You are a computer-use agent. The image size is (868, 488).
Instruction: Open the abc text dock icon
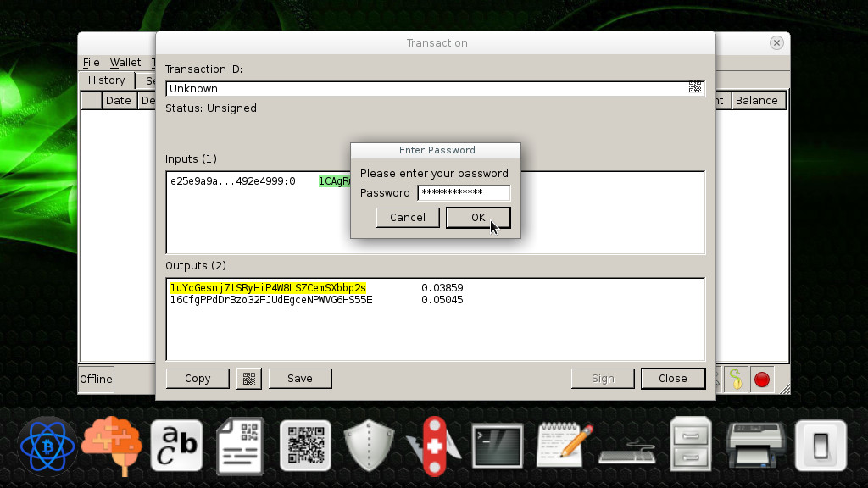[x=176, y=446]
